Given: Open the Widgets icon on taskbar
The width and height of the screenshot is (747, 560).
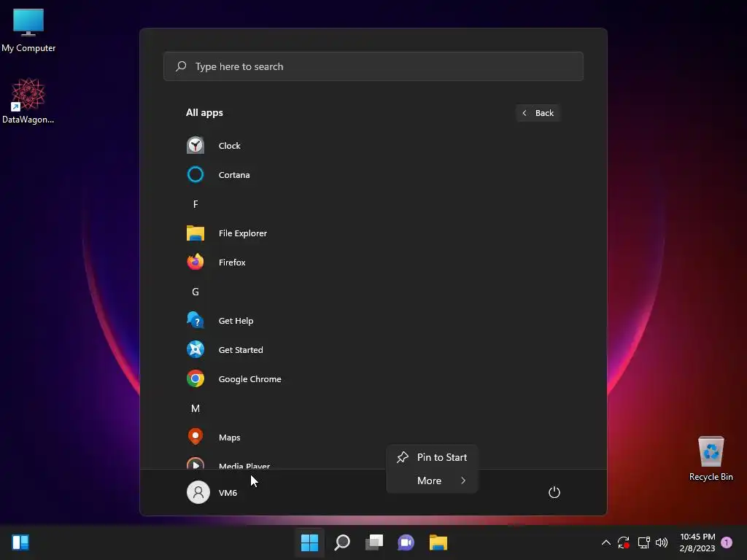Looking at the screenshot, I should (x=20, y=542).
